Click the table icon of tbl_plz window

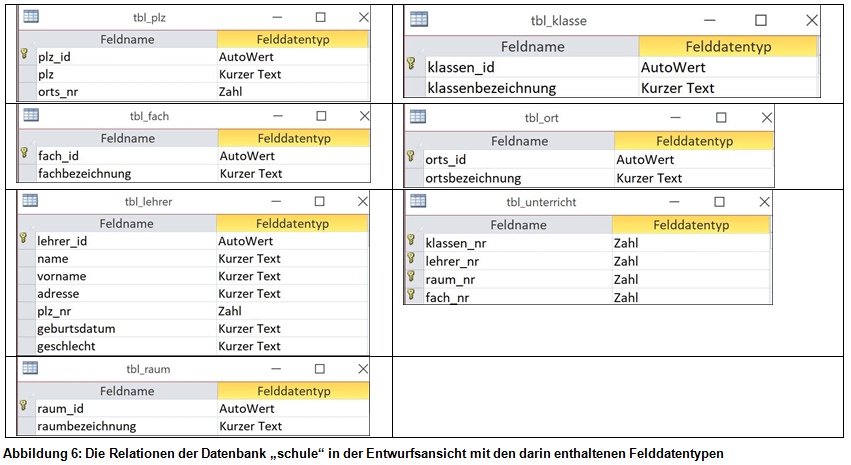point(31,16)
